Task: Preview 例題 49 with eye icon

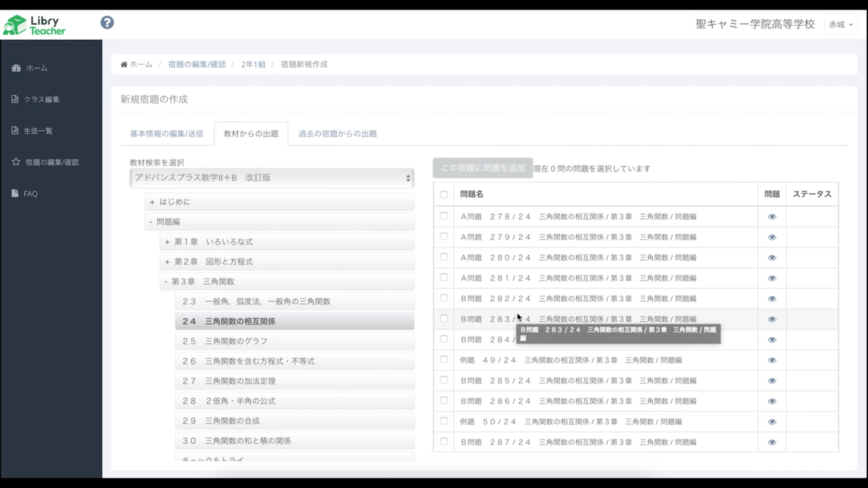Action: coord(772,360)
